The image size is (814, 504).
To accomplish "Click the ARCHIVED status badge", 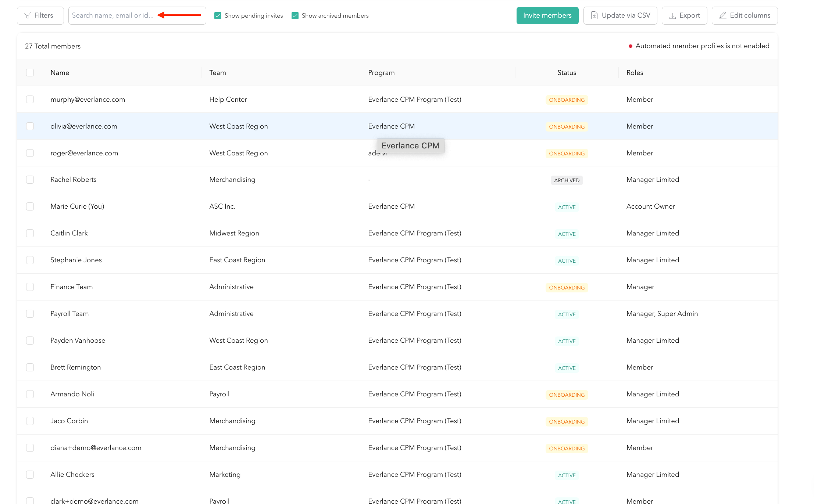I will pyautogui.click(x=567, y=180).
